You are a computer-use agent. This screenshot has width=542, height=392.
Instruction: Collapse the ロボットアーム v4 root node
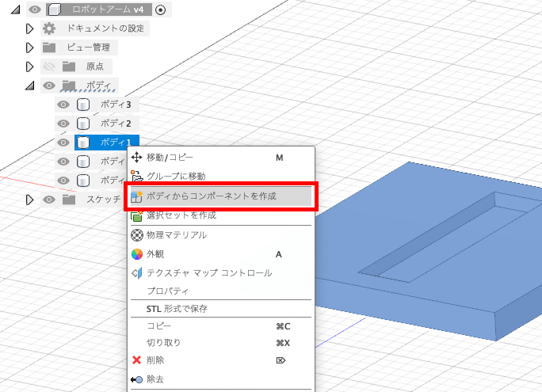[x=15, y=10]
